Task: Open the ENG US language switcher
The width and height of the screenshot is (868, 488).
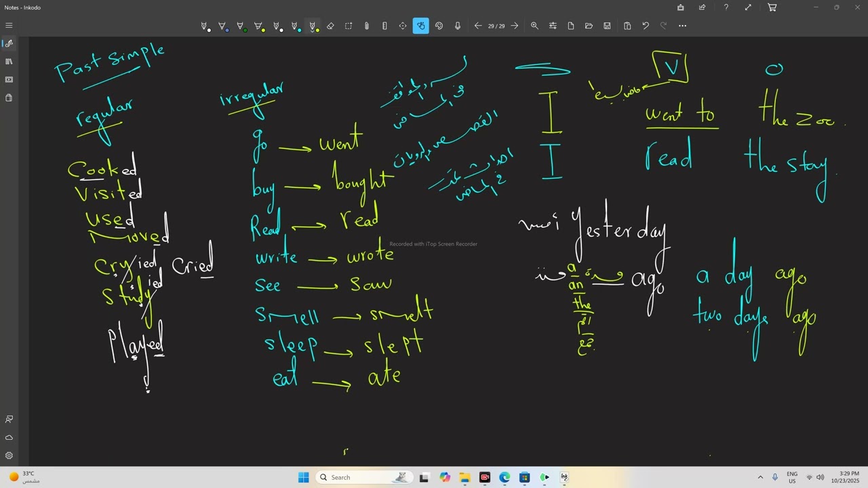Action: [792, 477]
